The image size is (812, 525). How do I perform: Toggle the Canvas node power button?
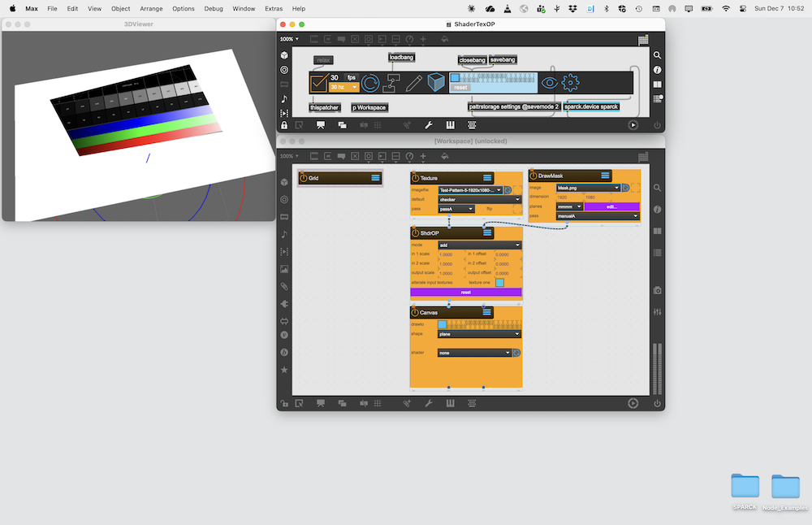point(416,313)
